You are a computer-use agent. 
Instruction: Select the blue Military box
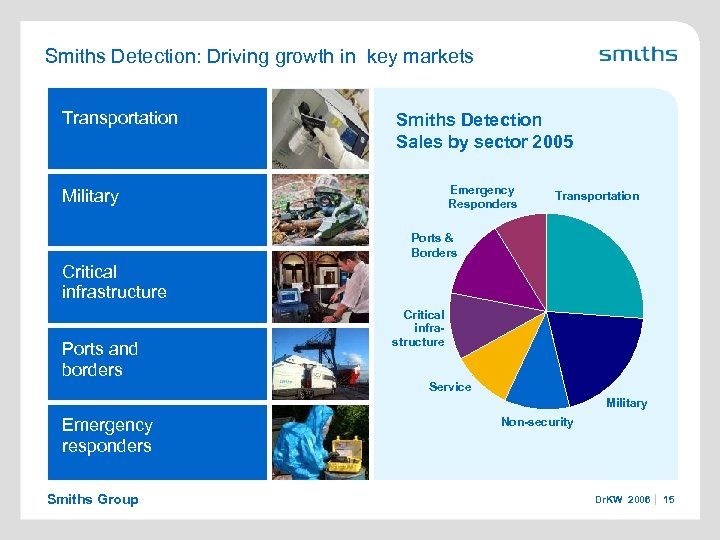tap(157, 210)
